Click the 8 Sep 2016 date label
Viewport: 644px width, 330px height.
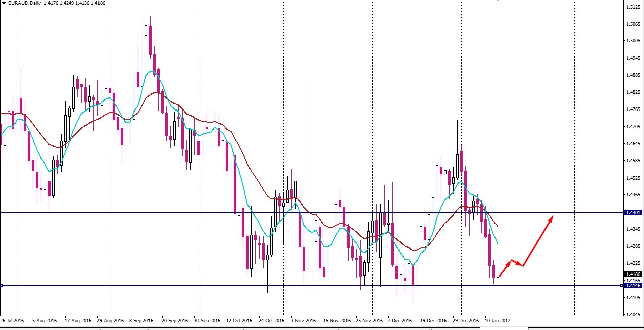(141, 320)
